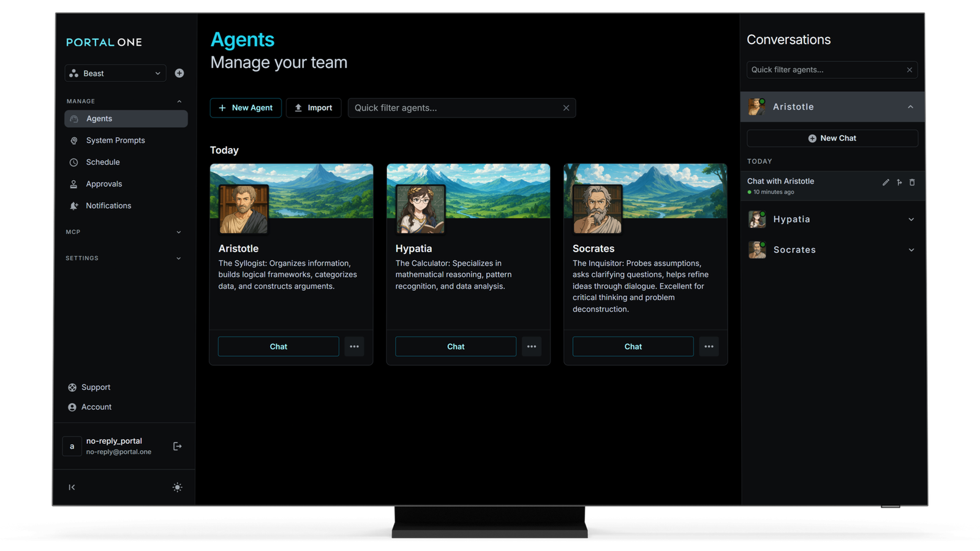The width and height of the screenshot is (980, 551).
Task: Open the Beast workspace dropdown
Action: 115,73
